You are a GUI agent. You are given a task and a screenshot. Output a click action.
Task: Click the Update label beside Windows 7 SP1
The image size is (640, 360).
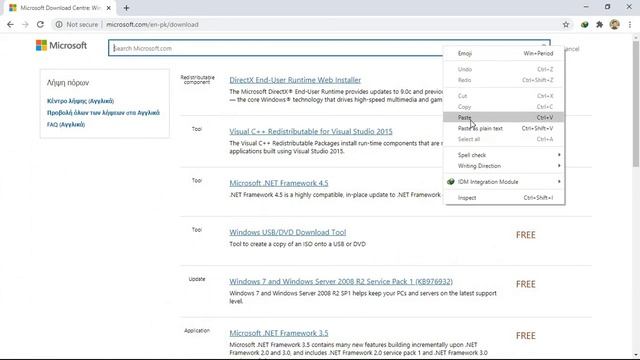pyautogui.click(x=197, y=279)
